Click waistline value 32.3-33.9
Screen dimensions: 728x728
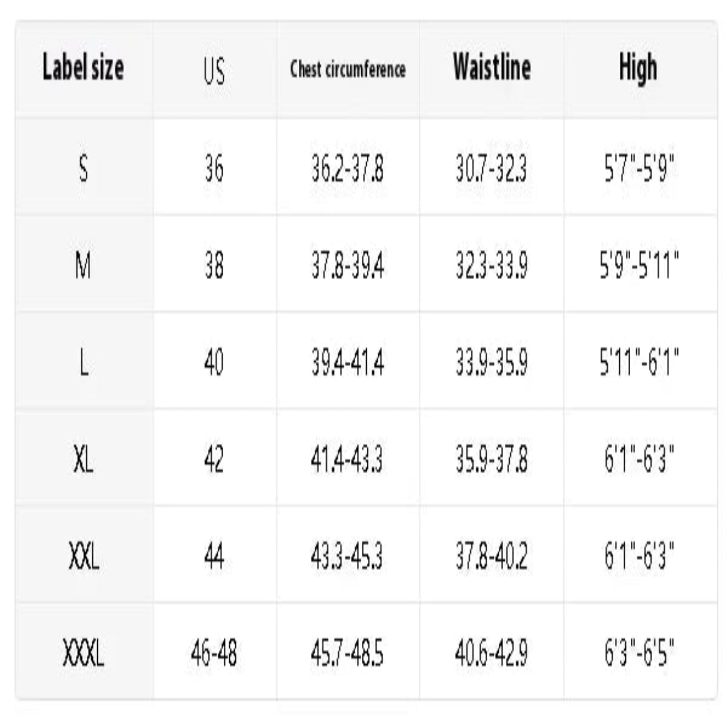492,265
